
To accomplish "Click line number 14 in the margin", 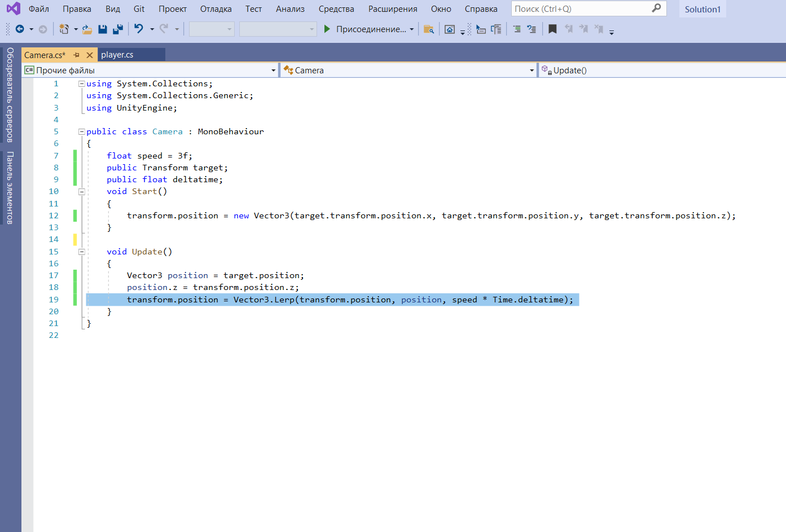I will [54, 239].
